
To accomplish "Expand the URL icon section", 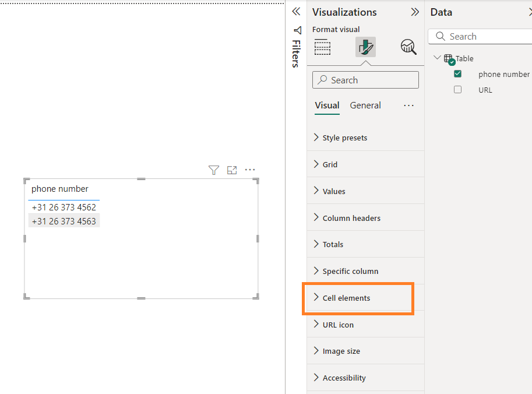I will tap(365, 325).
